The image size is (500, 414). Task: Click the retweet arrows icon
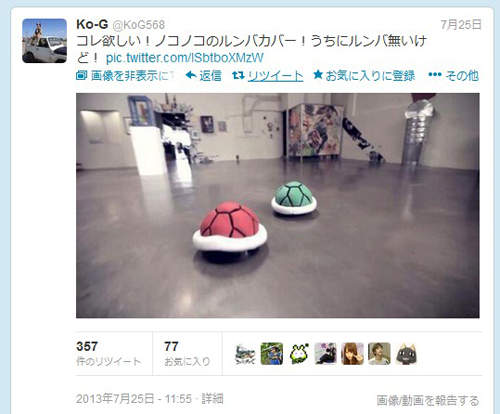238,75
